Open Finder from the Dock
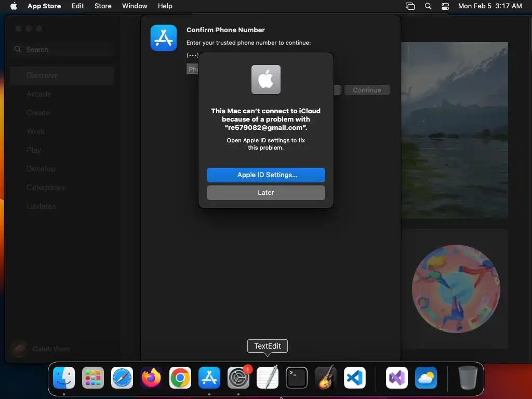Image resolution: width=532 pixels, height=399 pixels. click(x=64, y=378)
